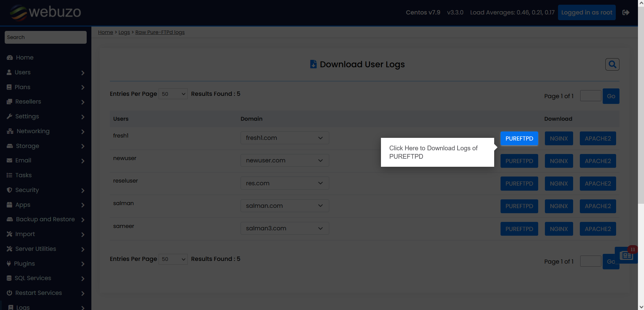Download APACHE2 logs for sameer
The image size is (644, 310).
tap(598, 229)
